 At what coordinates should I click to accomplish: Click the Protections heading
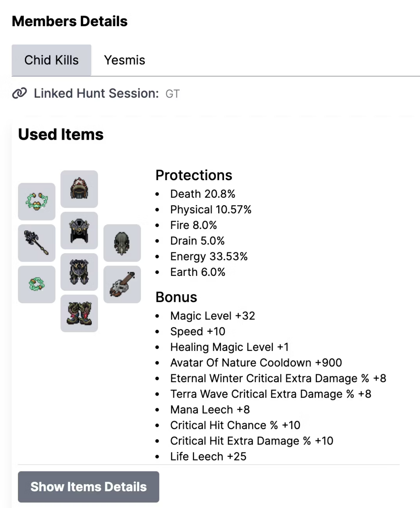(194, 175)
